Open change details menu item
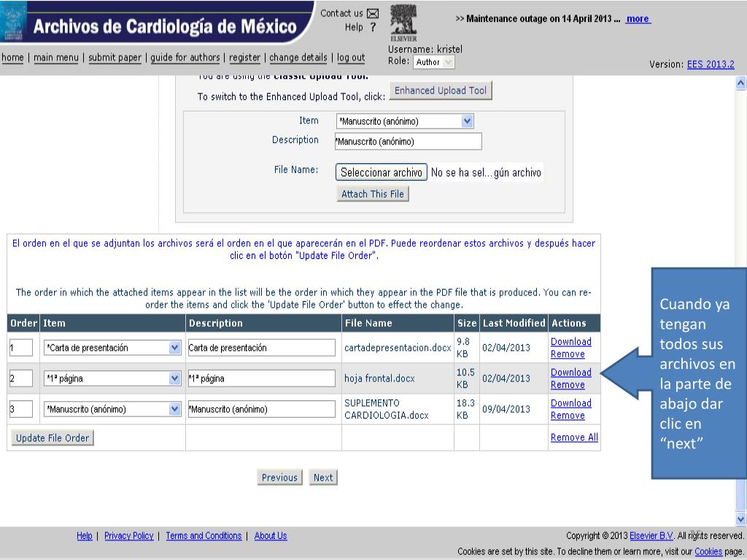 (x=298, y=58)
